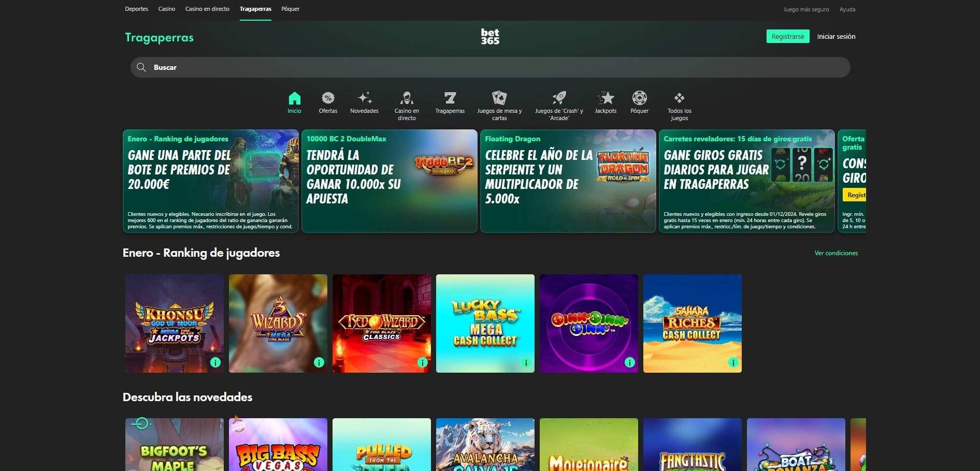Open the Moleionaire game thumbnail
The width and height of the screenshot is (980, 471).
tap(589, 445)
